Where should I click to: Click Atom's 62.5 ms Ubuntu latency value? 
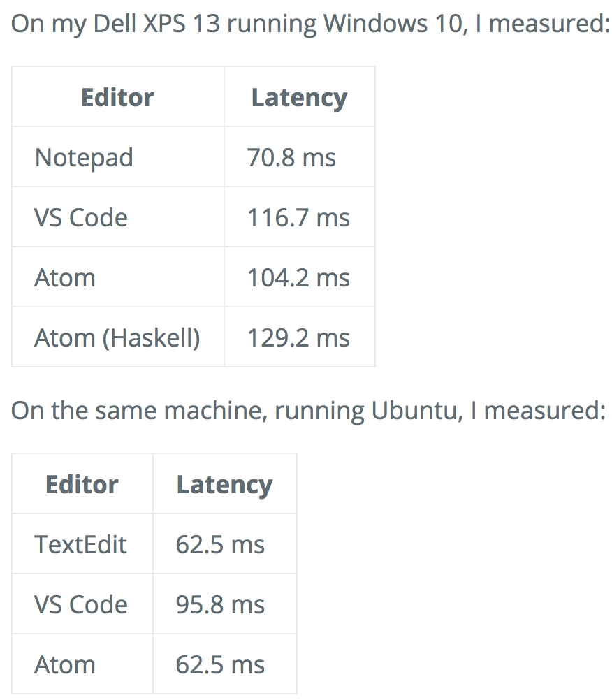220,665
